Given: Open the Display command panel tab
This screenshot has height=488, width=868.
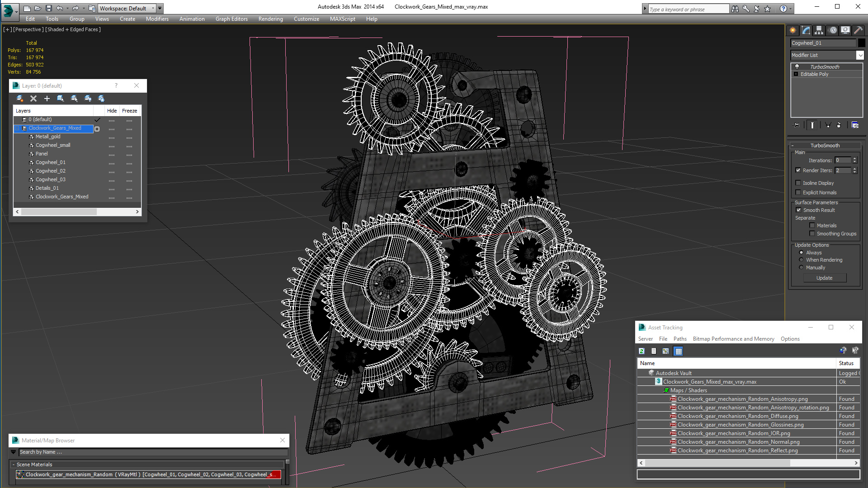Looking at the screenshot, I should tap(845, 30).
